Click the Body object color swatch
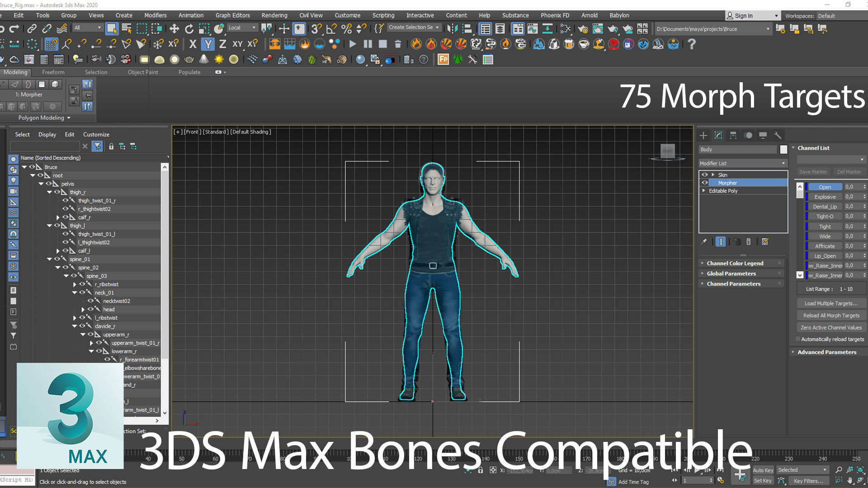The width and height of the screenshot is (868, 488). coord(783,150)
